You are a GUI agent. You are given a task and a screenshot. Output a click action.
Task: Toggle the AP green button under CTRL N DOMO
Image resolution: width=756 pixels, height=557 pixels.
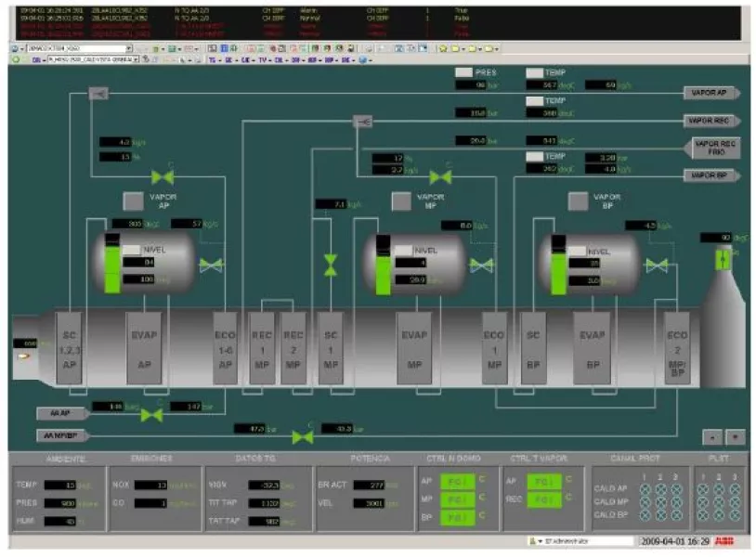456,482
